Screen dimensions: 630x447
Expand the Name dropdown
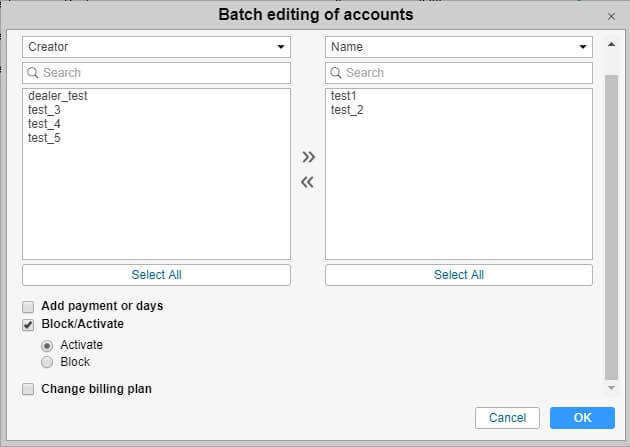point(459,47)
